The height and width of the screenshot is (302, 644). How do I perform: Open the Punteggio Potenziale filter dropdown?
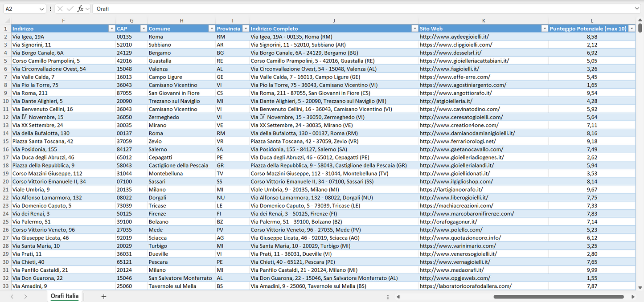pos(632,28)
